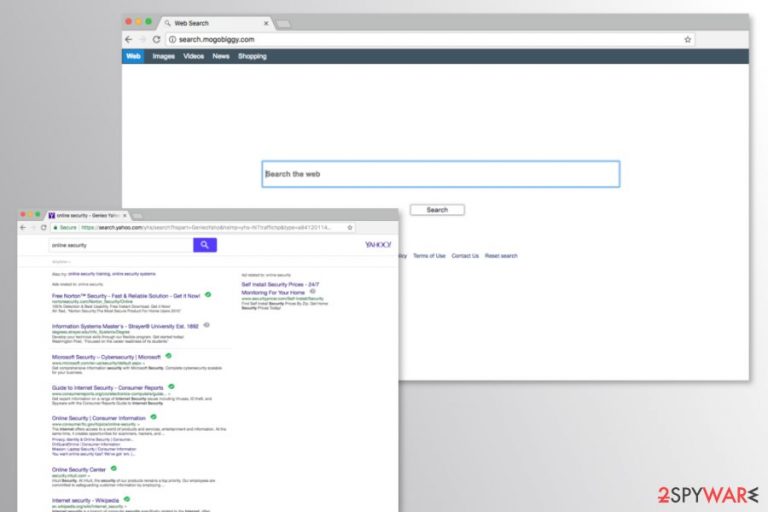Viewport: 768px width, 512px height.
Task: Click the green badge beside Online Security Consumer Information
Action: [154, 417]
